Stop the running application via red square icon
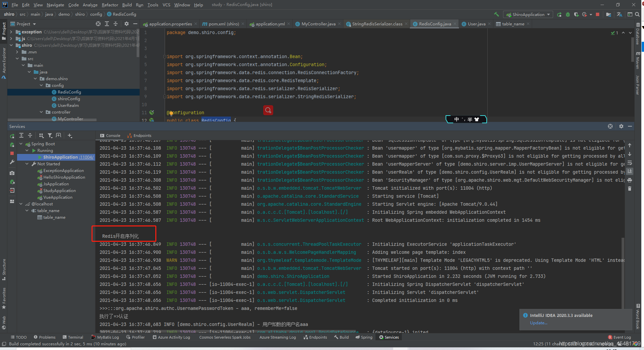The width and height of the screenshot is (644, 350). coord(598,14)
